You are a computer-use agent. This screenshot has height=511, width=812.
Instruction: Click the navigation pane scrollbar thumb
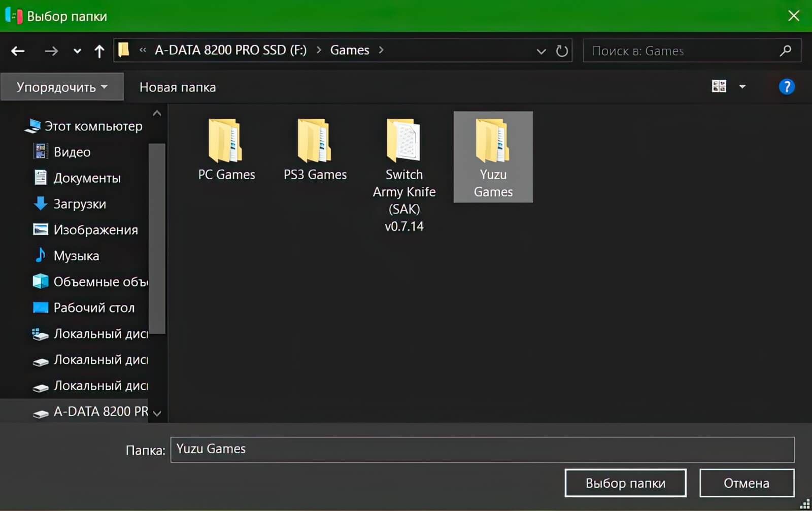(157, 239)
